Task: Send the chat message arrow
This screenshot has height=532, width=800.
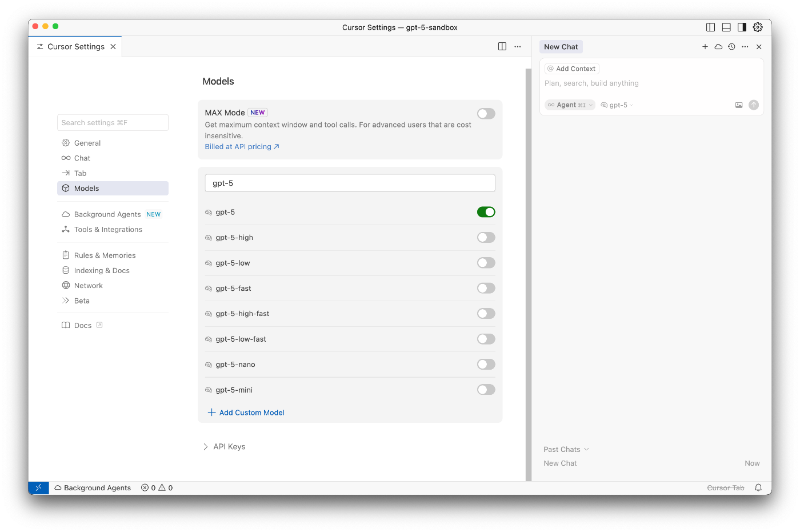Action: click(754, 105)
